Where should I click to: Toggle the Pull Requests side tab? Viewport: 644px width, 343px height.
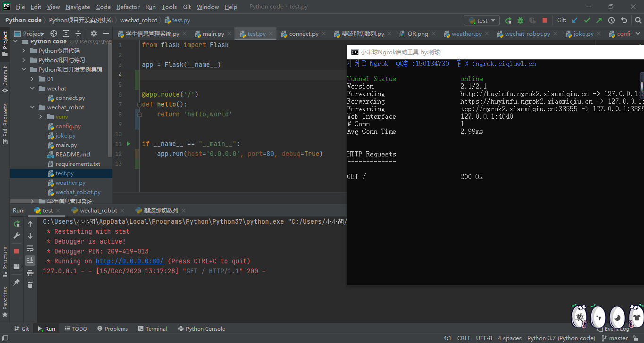(x=5, y=124)
